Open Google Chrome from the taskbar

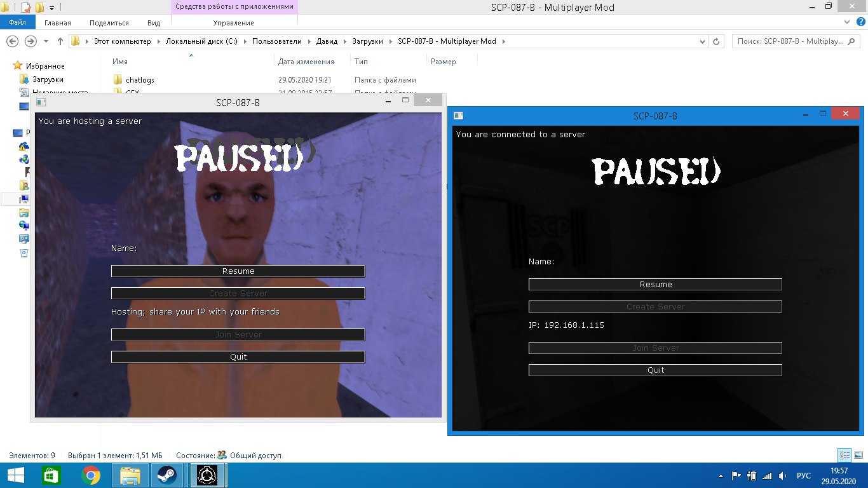(91, 475)
